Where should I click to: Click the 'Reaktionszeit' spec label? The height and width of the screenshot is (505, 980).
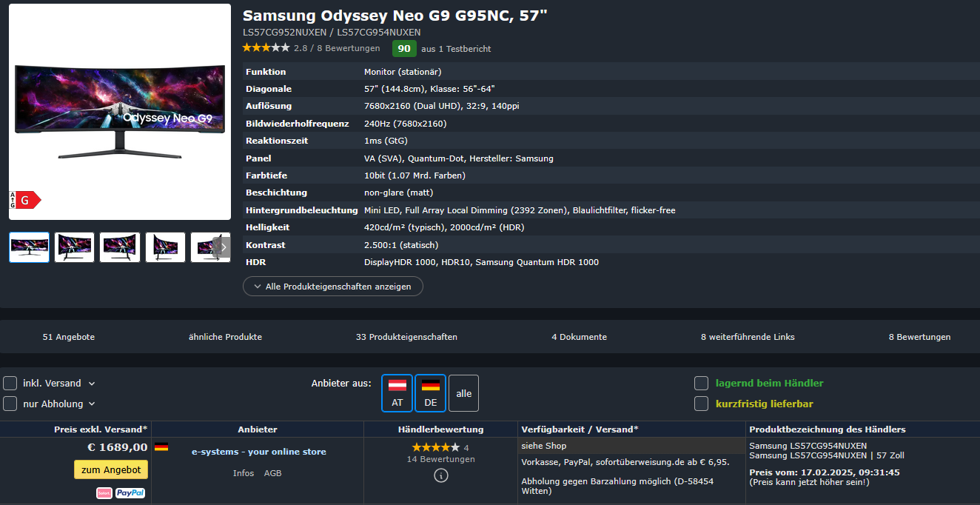[277, 141]
